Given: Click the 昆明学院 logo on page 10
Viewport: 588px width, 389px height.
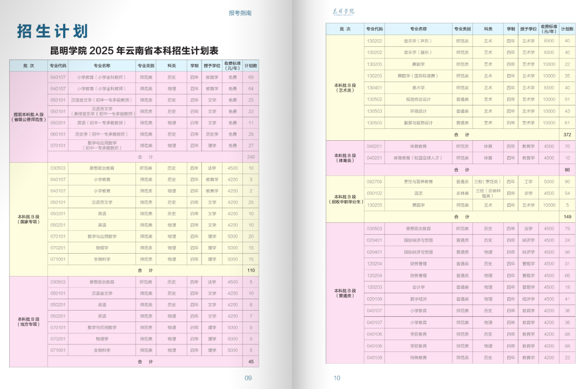Looking at the screenshot, I should pyautogui.click(x=343, y=12).
